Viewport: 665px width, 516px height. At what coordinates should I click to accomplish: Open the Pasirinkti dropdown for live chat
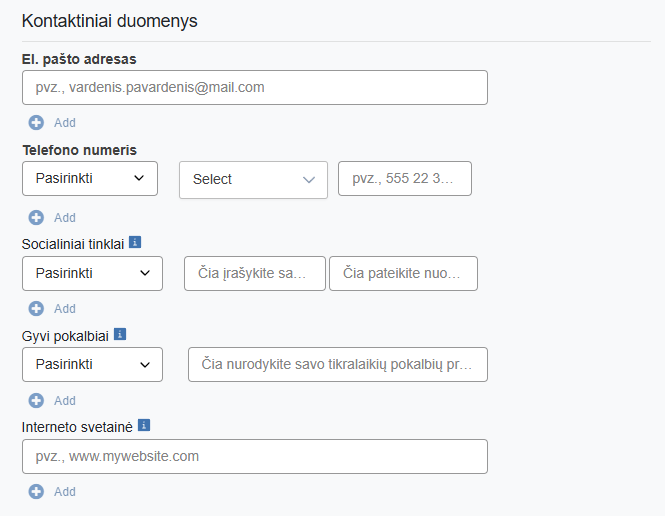tap(92, 365)
